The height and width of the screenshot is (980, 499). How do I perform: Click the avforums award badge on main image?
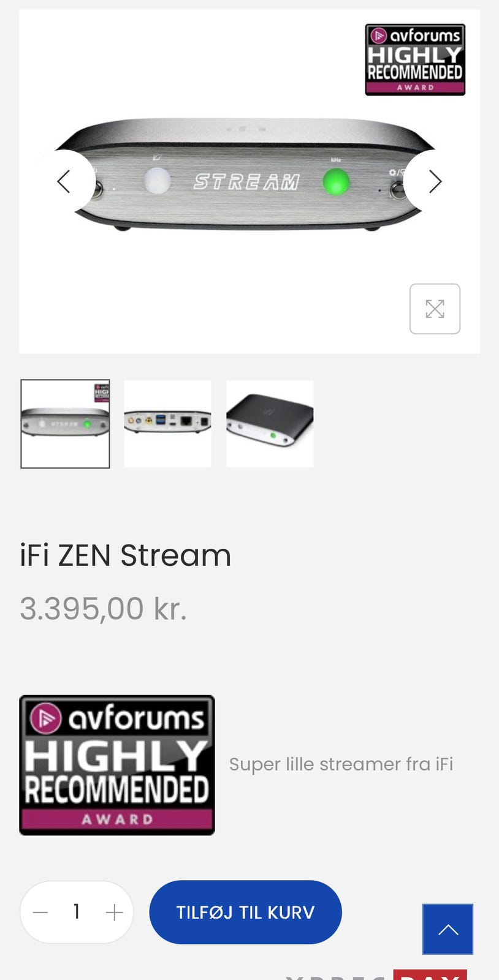(415, 59)
